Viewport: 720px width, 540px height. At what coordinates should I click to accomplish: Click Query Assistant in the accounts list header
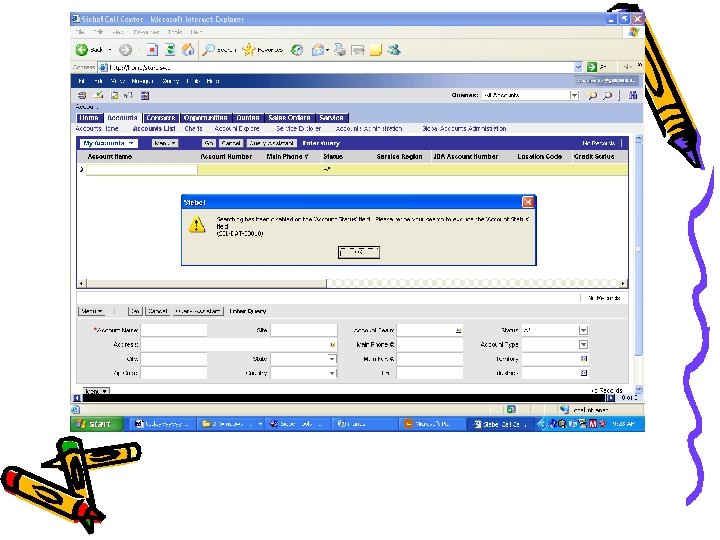[x=272, y=143]
